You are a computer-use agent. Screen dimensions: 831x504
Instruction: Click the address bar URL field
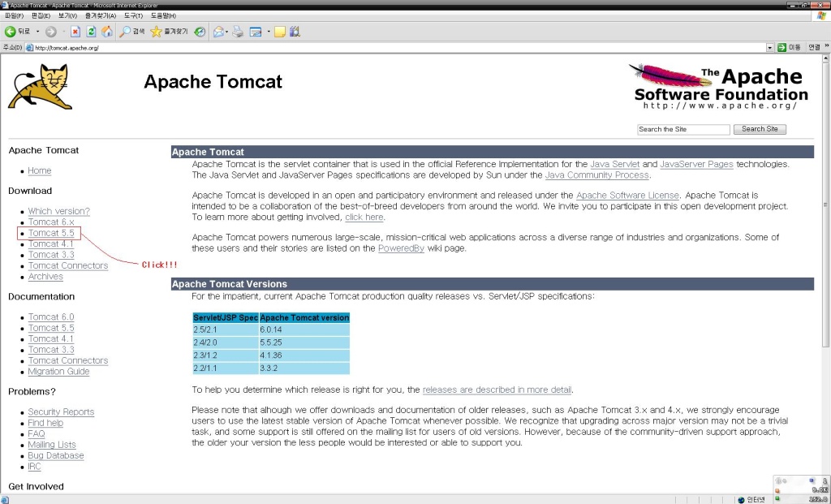point(400,48)
